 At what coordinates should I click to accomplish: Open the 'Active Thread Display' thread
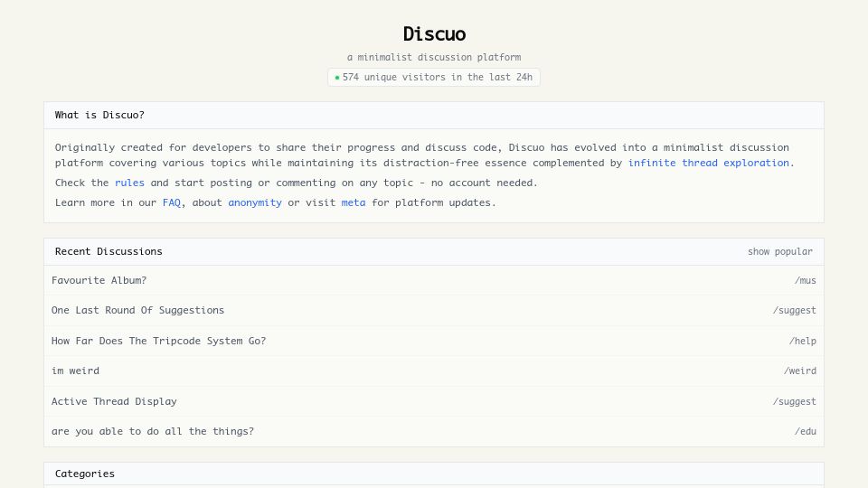(114, 401)
